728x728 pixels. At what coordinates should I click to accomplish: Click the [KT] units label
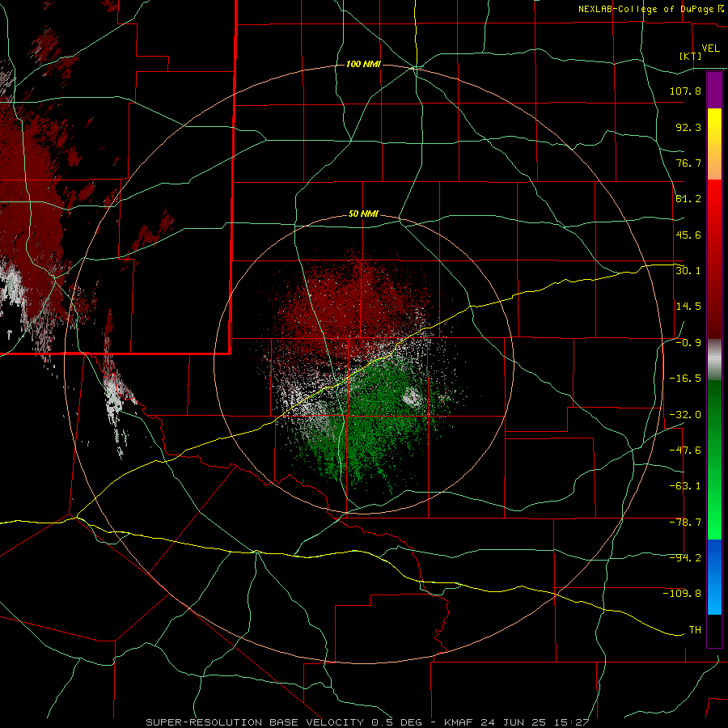690,56
